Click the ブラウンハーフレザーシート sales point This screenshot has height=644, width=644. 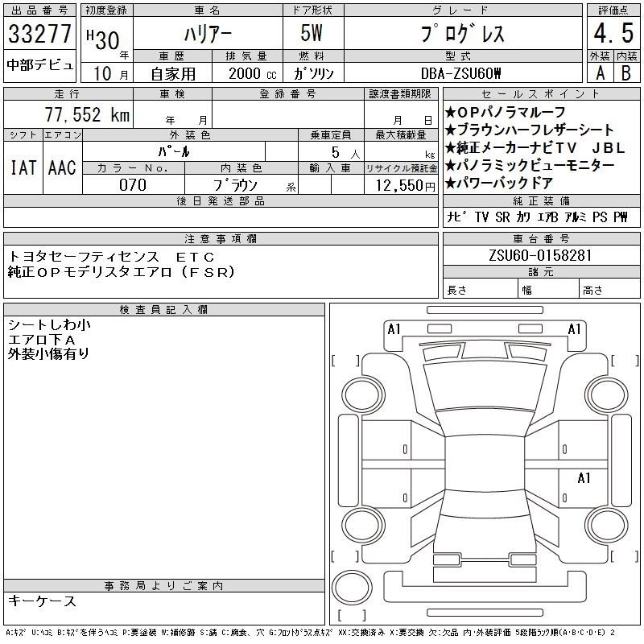pos(529,130)
